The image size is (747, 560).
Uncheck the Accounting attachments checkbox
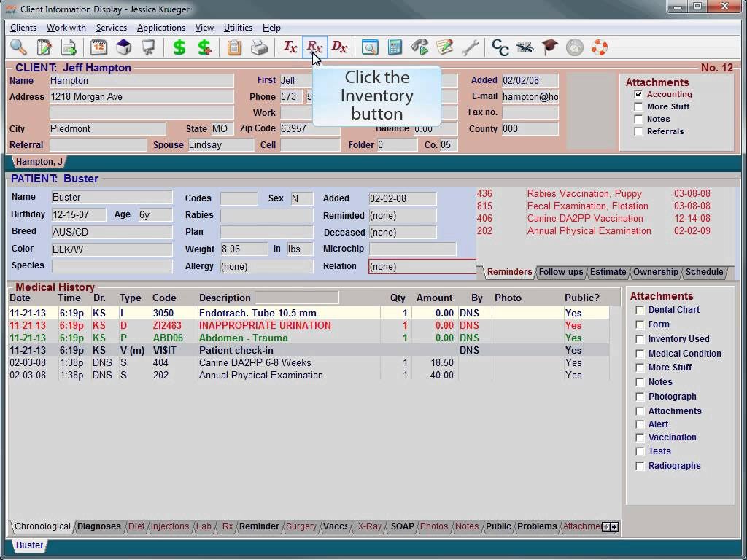point(639,94)
